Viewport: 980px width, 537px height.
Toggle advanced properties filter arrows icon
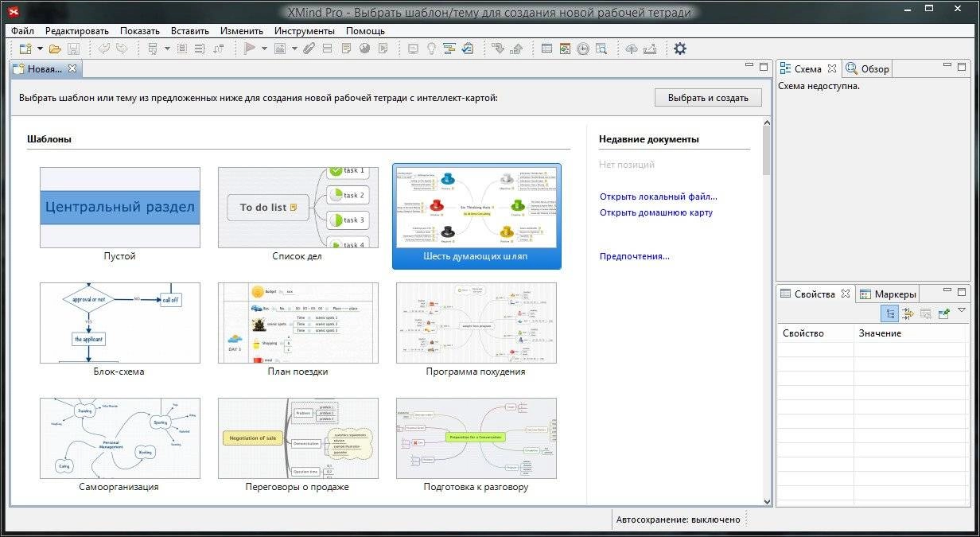[908, 313]
